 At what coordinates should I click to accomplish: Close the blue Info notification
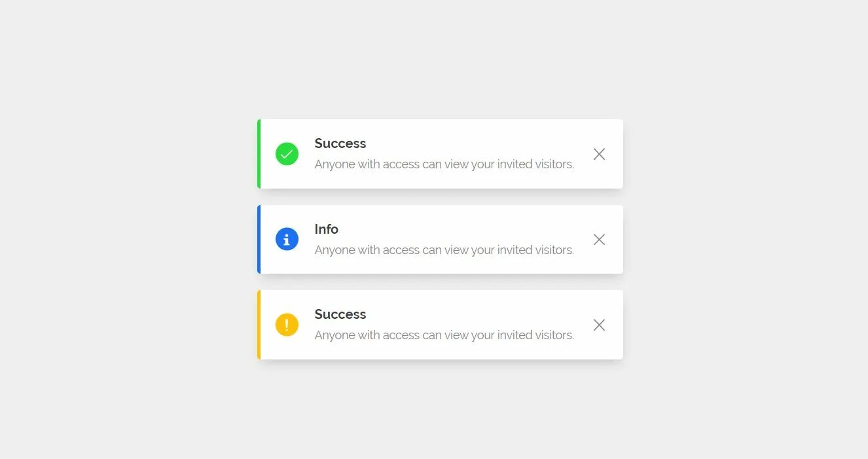coord(599,240)
